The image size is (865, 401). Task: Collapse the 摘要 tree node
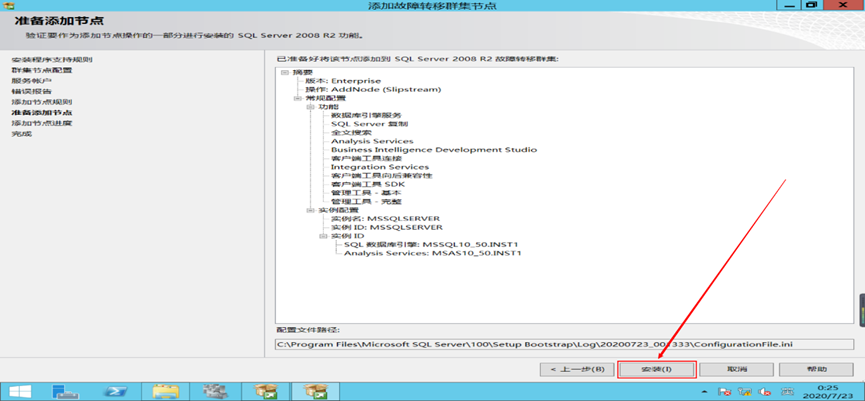(285, 72)
